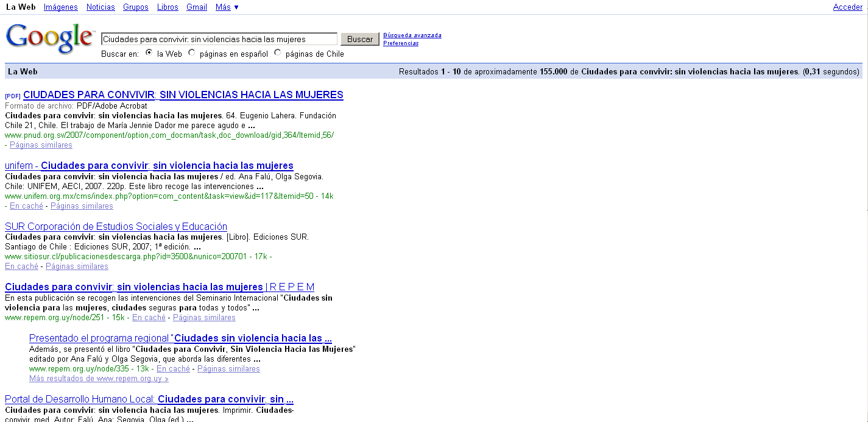
Task: Click the results count text '155.000'
Action: [x=554, y=72]
